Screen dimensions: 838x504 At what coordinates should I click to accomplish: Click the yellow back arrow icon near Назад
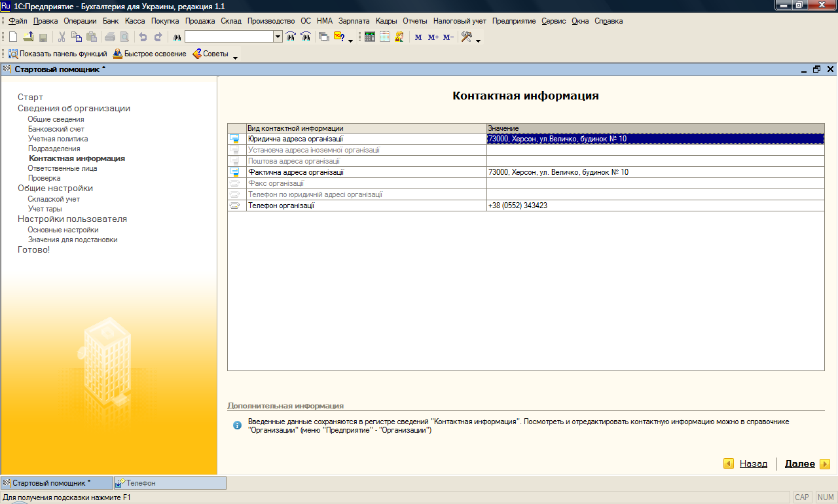click(x=729, y=463)
